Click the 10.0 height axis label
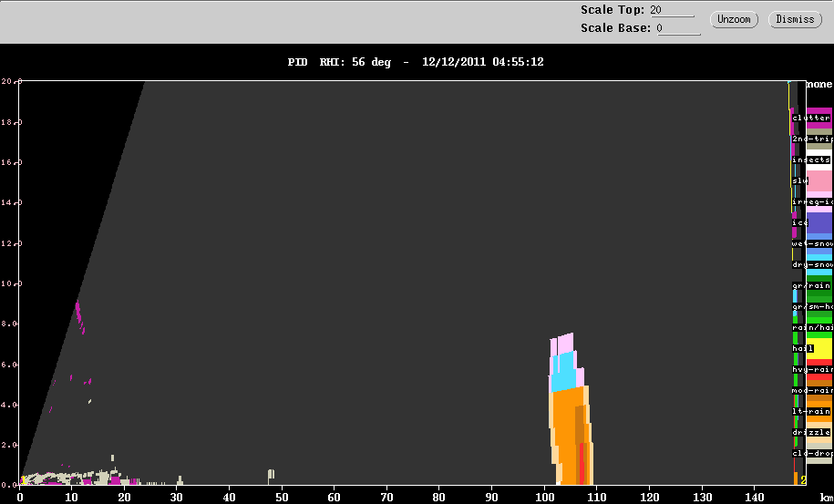834x504 pixels. click(9, 283)
